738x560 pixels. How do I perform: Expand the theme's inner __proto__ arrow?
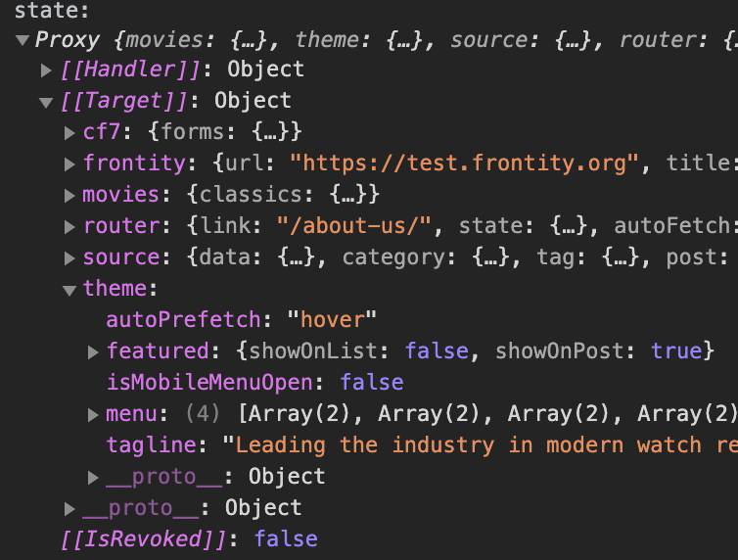coord(93,477)
